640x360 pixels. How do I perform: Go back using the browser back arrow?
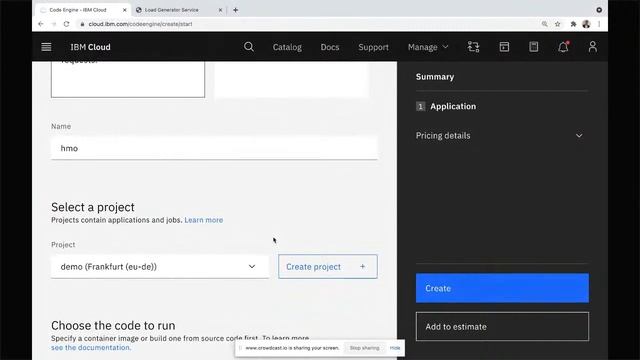pyautogui.click(x=40, y=24)
